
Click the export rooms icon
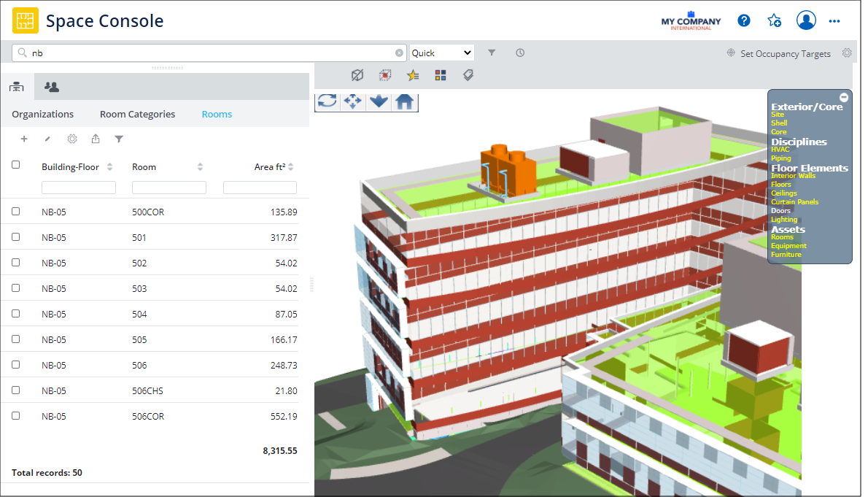(96, 139)
